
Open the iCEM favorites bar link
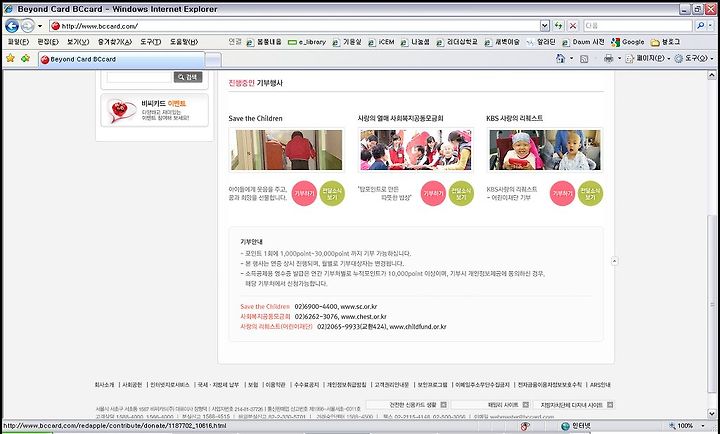381,42
